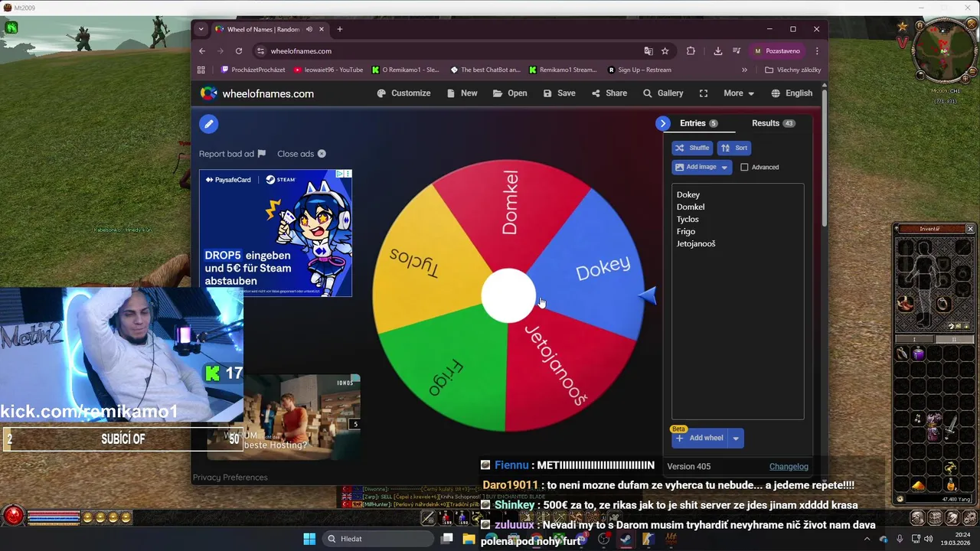Image resolution: width=980 pixels, height=551 pixels.
Task: Click the wheelofnames.com logo
Action: point(257,93)
